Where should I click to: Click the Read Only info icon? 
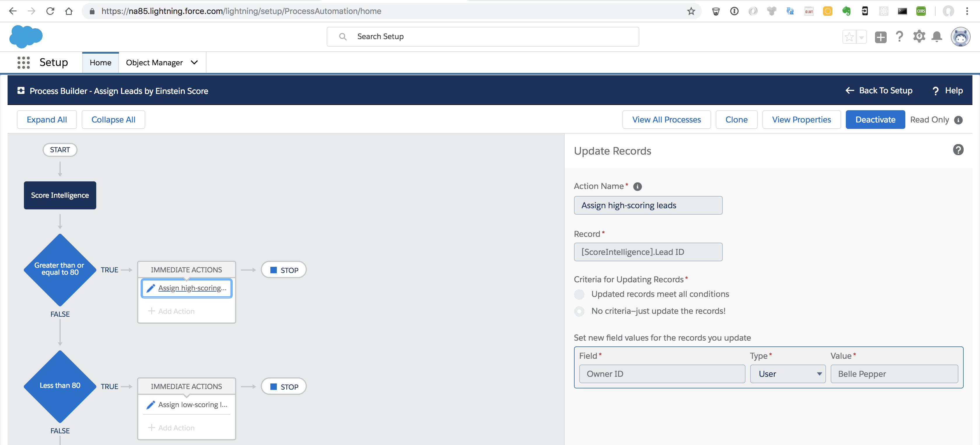pos(958,120)
